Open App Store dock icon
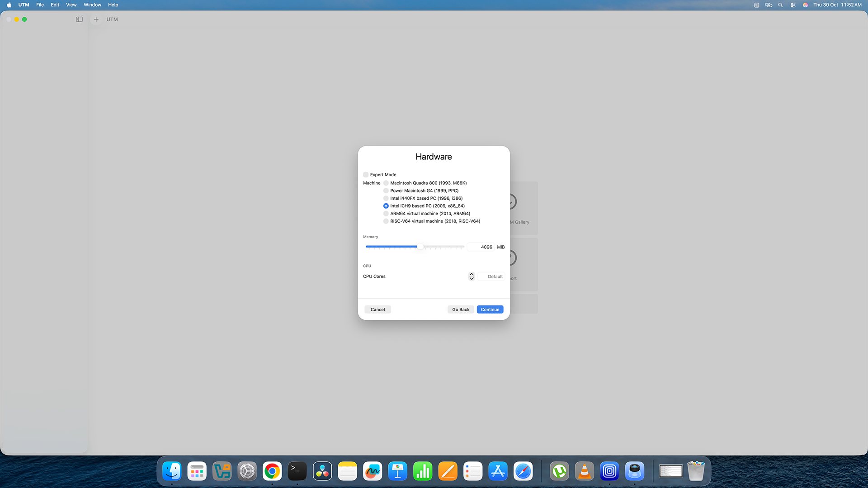Screen dimensions: 868x488 [498, 471]
